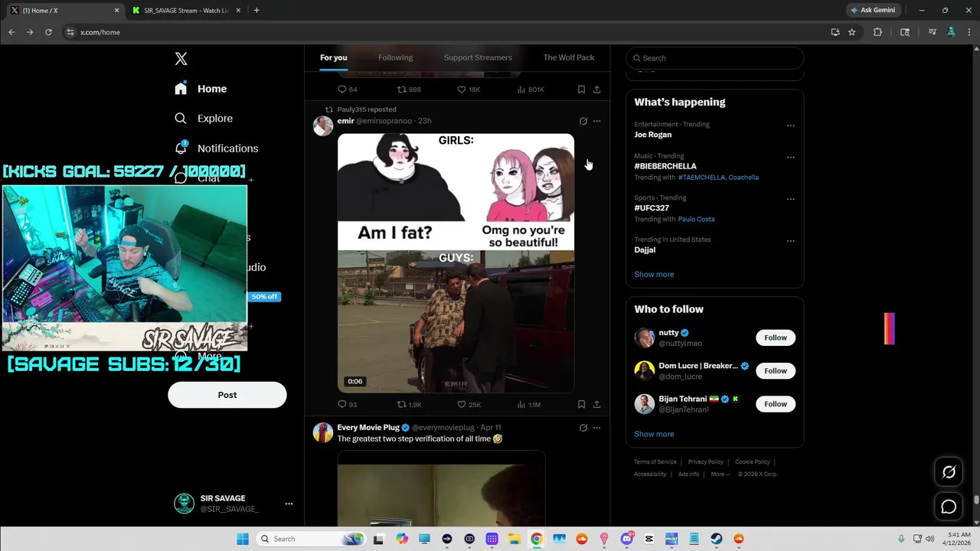
Task: Open File Explorer from the taskbar
Action: point(514,539)
